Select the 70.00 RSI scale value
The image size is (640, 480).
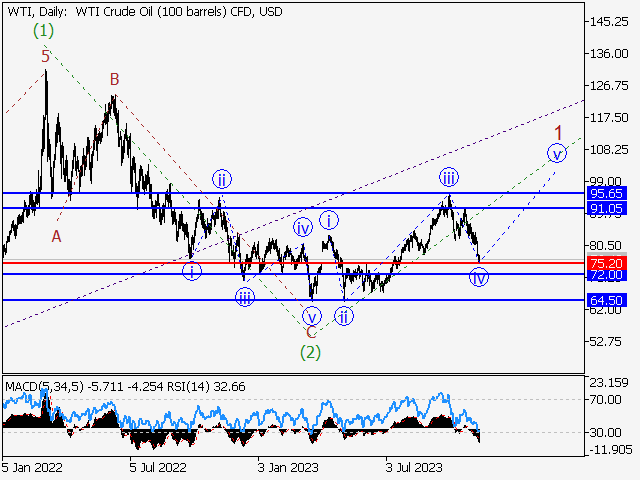(606, 400)
